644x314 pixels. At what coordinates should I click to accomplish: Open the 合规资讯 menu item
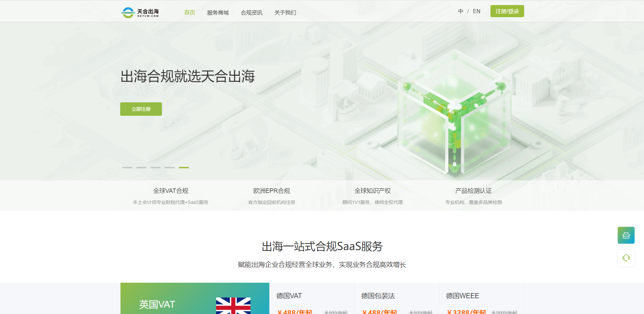[x=252, y=12]
